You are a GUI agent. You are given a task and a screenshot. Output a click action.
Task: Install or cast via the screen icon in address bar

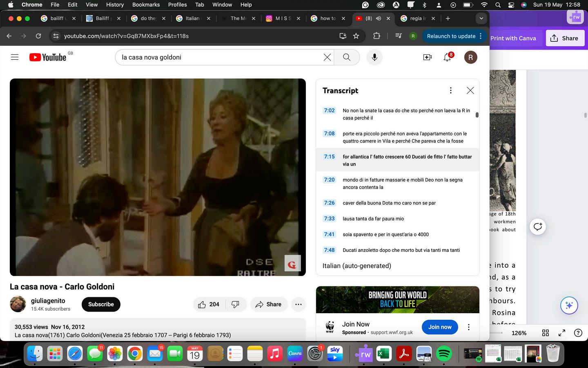click(x=343, y=36)
